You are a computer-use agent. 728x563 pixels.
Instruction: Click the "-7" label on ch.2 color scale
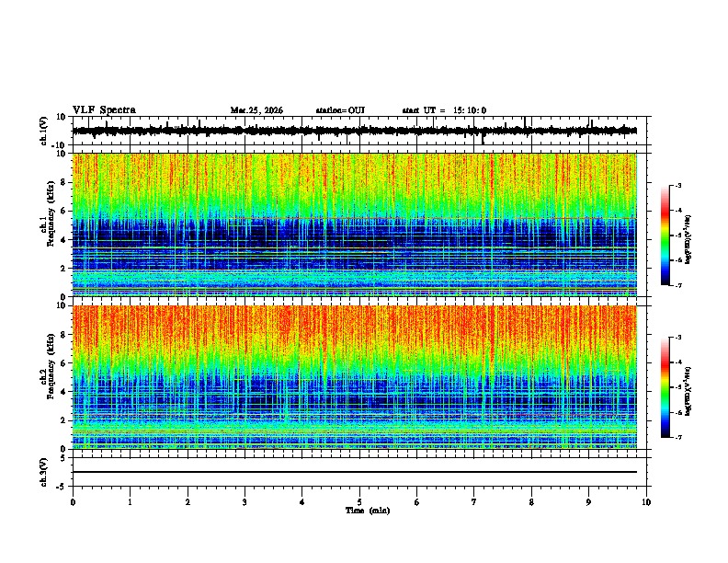tap(677, 438)
